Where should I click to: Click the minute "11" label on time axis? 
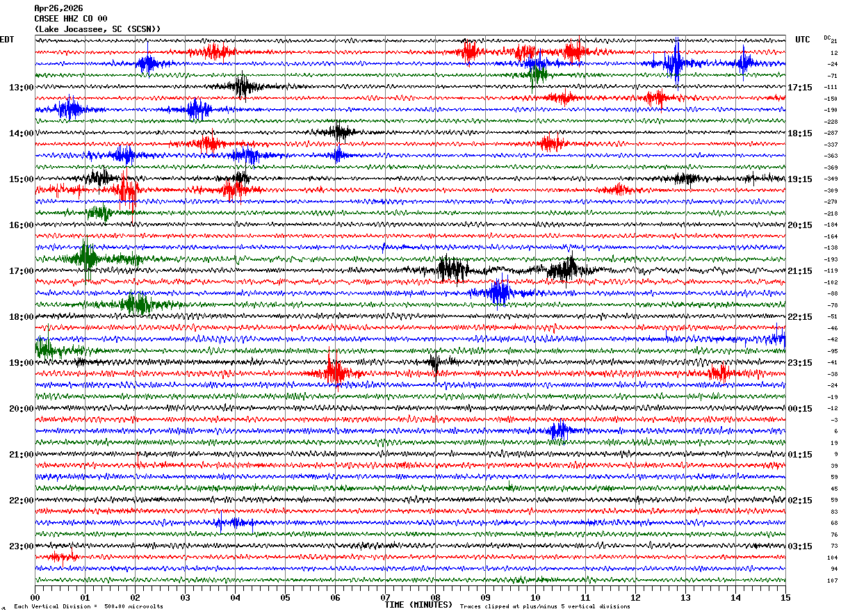point(585,597)
